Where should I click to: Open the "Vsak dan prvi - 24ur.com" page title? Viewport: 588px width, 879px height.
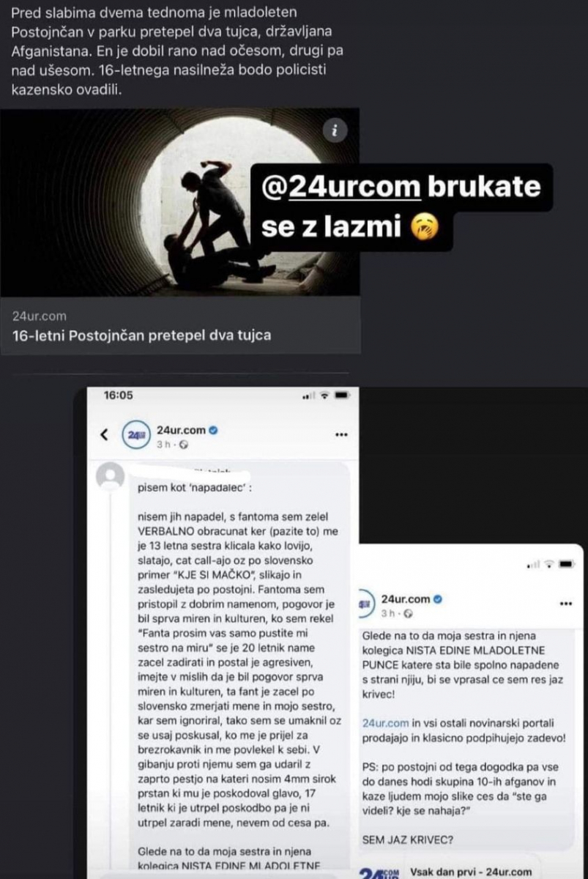pos(471,872)
